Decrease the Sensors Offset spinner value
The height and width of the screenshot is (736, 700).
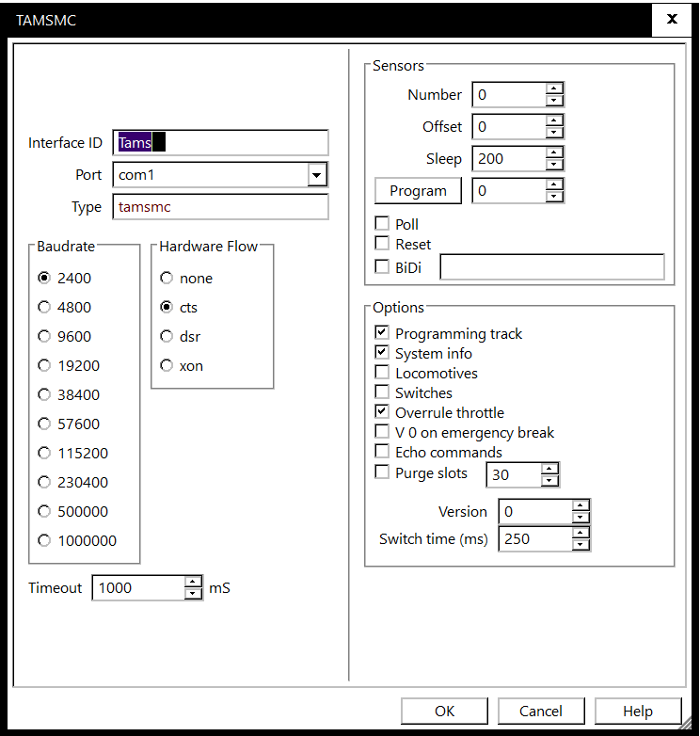pos(554,133)
